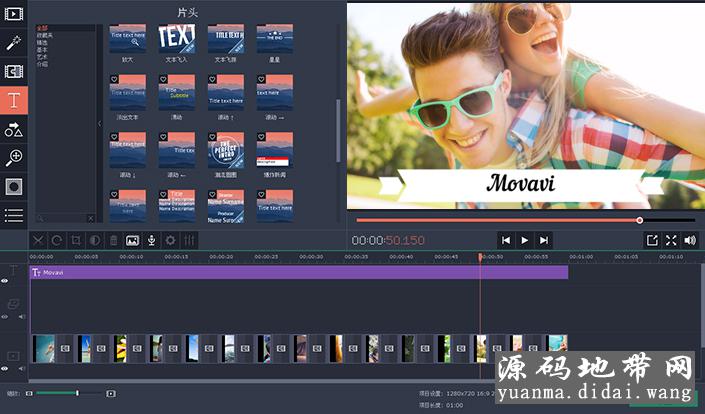
Task: Open color adjustments half-circle icon
Action: 95,240
